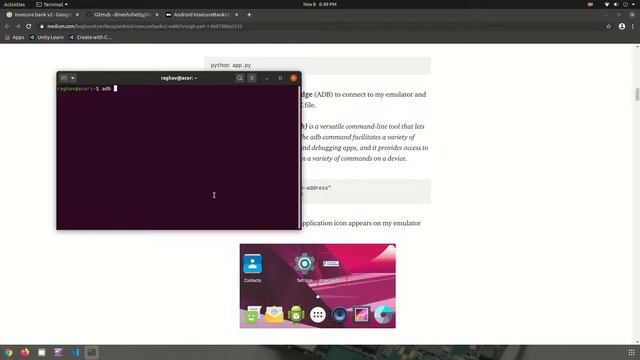The height and width of the screenshot is (360, 640).
Task: Go forward in browser history
Action: [x=18, y=26]
